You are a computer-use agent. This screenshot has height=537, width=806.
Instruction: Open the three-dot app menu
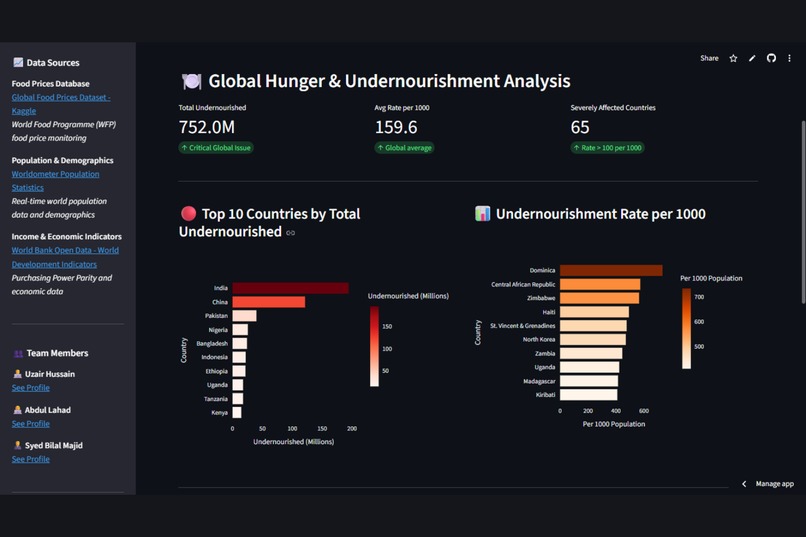click(x=789, y=58)
